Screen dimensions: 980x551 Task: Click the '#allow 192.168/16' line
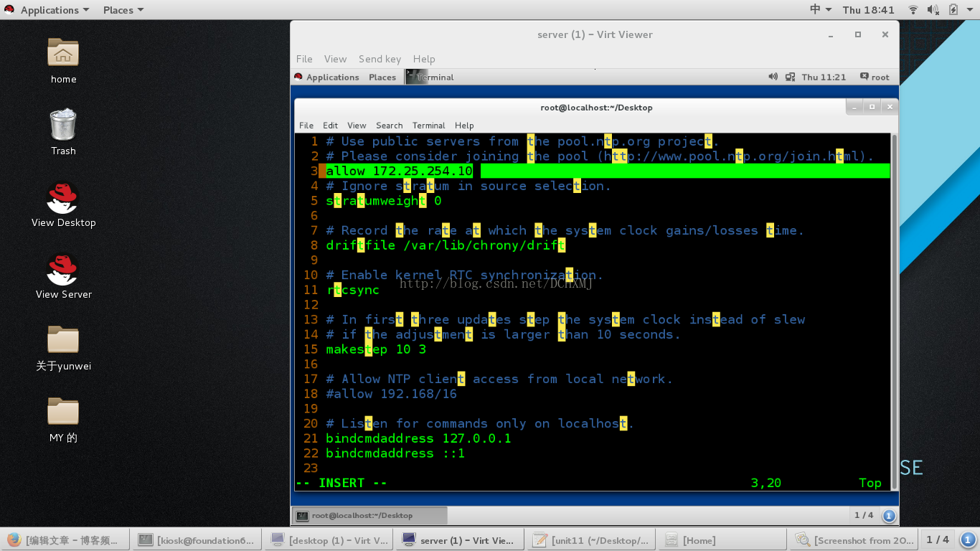(391, 394)
